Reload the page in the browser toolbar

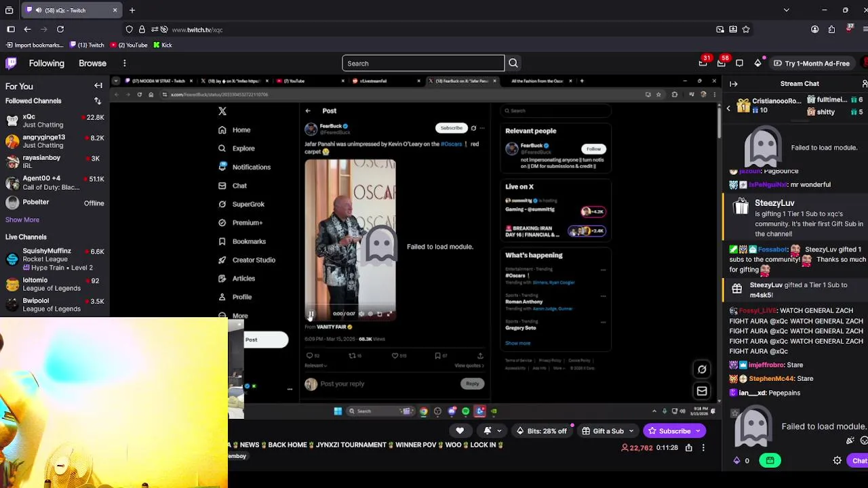[60, 29]
